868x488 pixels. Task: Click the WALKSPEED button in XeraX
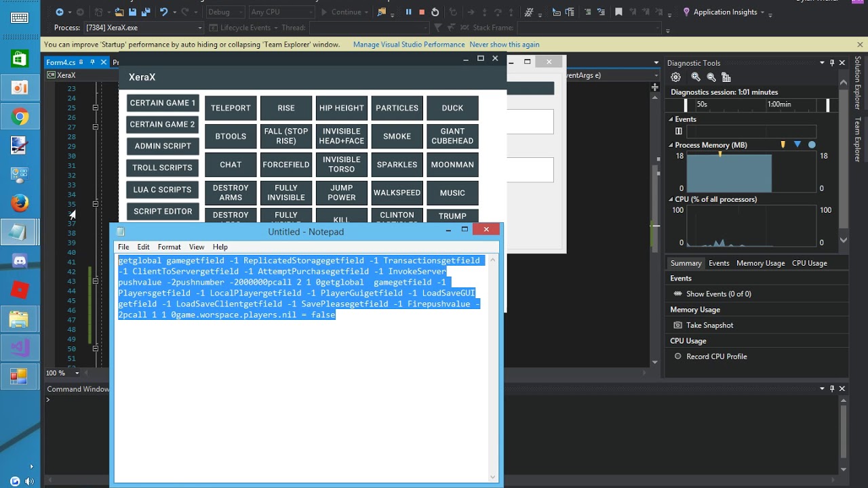point(397,193)
